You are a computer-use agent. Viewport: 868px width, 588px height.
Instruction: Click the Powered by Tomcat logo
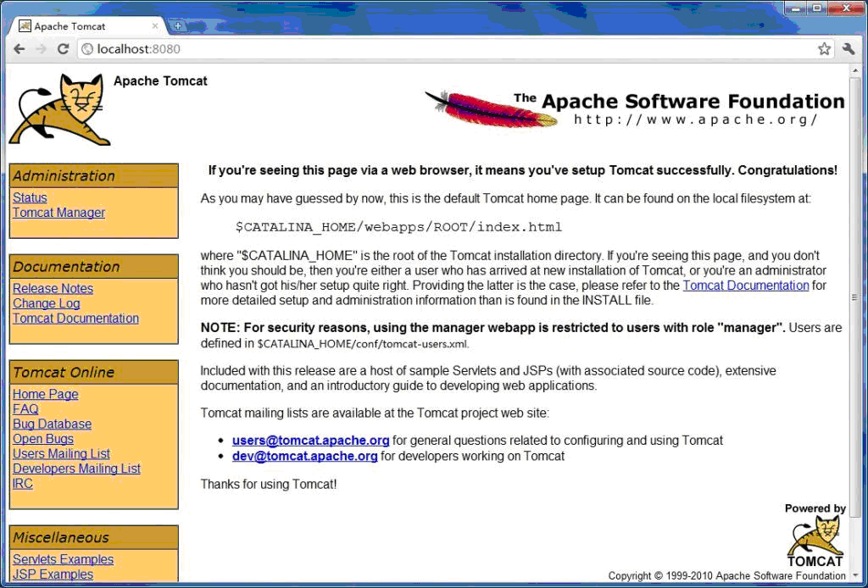point(815,535)
